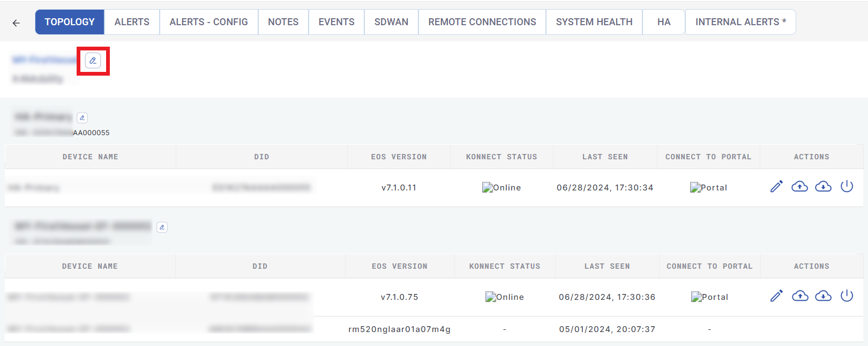
Task: Click edit icon beside the second group name
Action: coord(162,227)
